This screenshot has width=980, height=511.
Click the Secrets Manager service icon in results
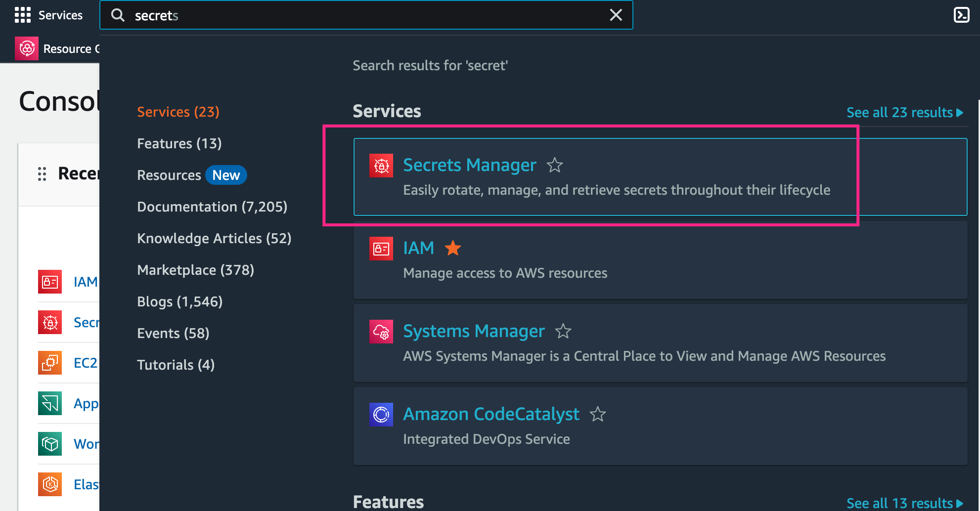pos(381,166)
